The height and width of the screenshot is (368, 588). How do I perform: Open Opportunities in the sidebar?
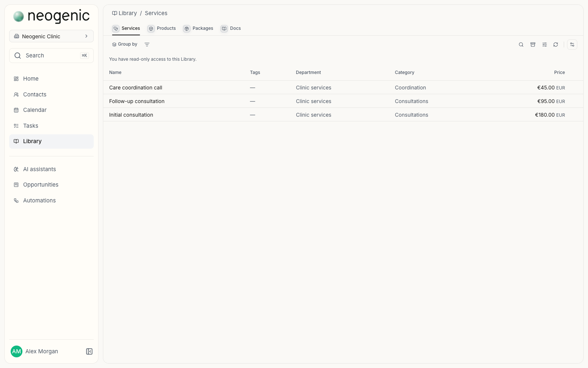51,185
